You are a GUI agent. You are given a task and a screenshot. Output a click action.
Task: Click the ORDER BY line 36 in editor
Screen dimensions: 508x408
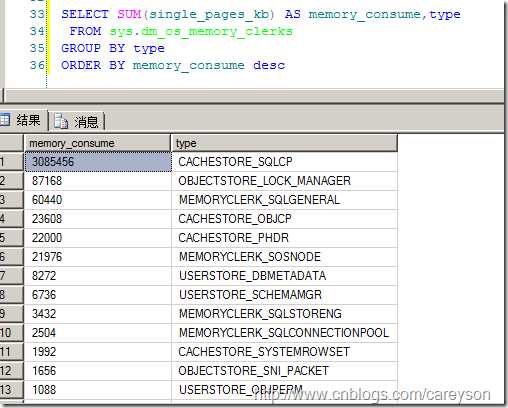[173, 65]
